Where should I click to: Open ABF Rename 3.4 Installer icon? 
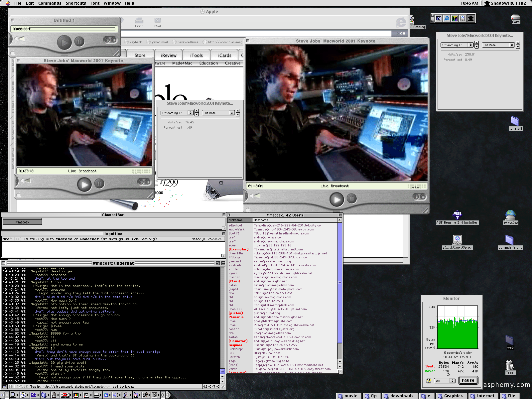[x=457, y=215]
